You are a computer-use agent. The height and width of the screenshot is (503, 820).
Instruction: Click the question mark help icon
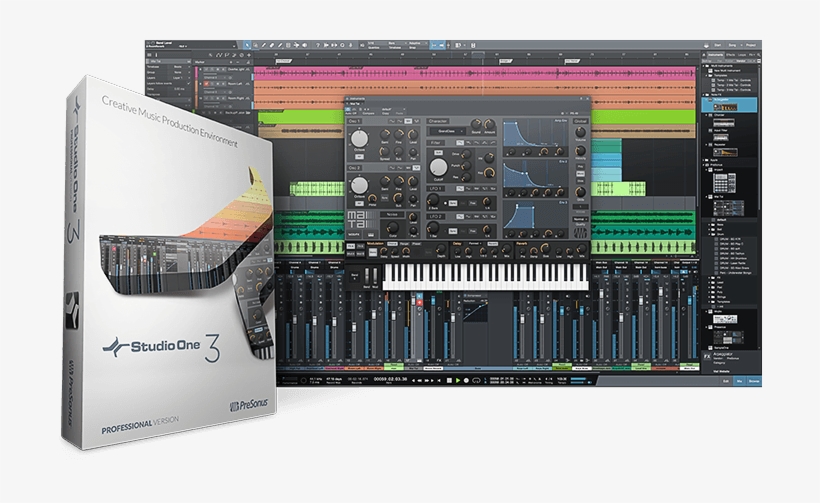pyautogui.click(x=317, y=45)
